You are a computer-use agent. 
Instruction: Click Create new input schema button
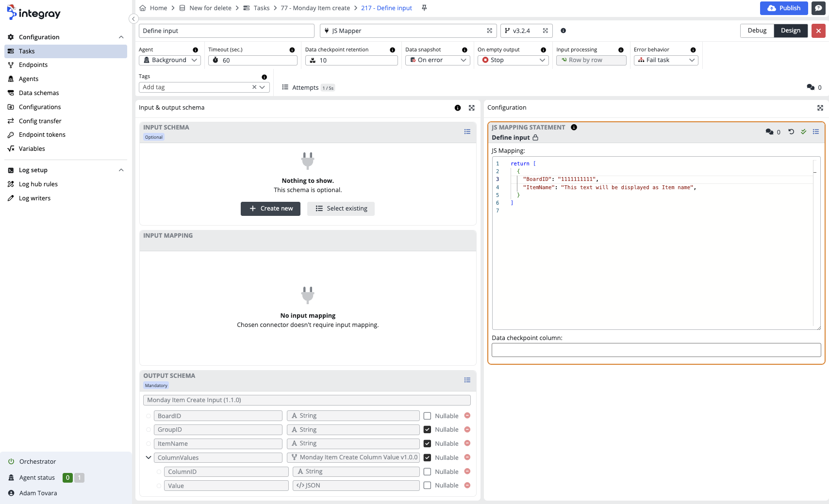[270, 209]
